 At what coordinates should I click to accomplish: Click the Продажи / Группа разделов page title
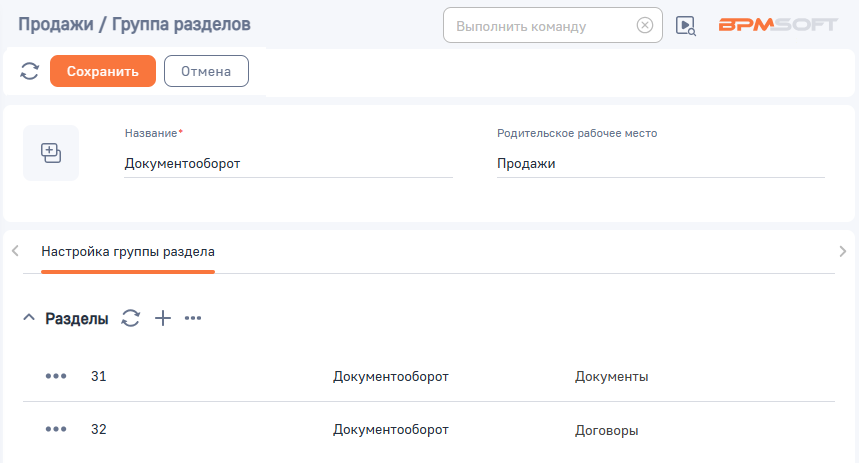click(134, 25)
